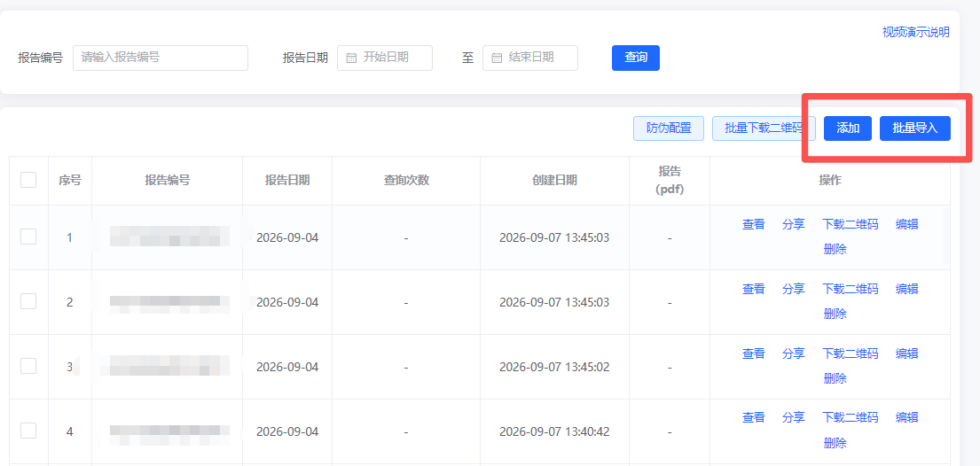Image resolution: width=980 pixels, height=466 pixels.
Task: Click 下载二维码 for row 2
Action: tap(850, 289)
